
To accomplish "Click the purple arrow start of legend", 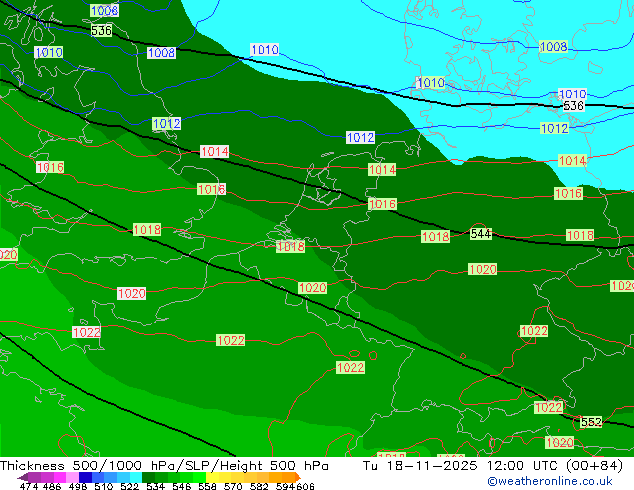I will point(23,477).
